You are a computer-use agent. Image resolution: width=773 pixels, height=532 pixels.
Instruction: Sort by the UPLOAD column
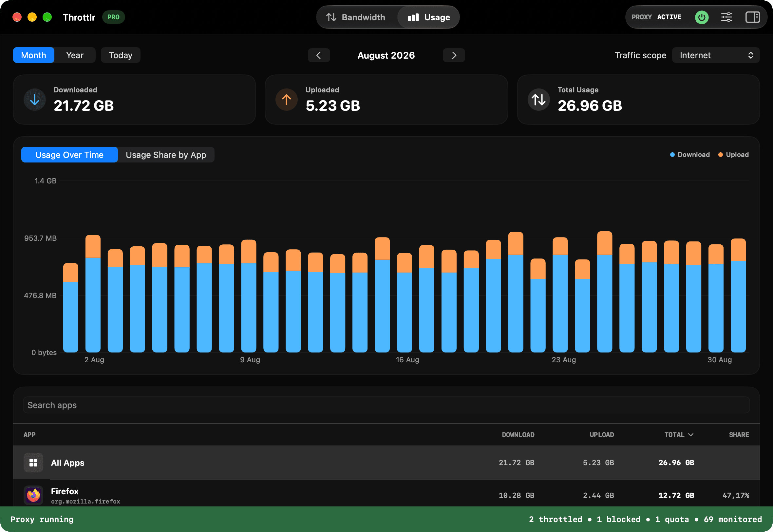(602, 435)
